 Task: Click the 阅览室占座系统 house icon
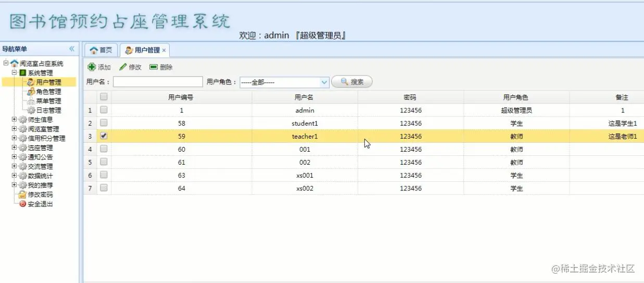pyautogui.click(x=14, y=63)
